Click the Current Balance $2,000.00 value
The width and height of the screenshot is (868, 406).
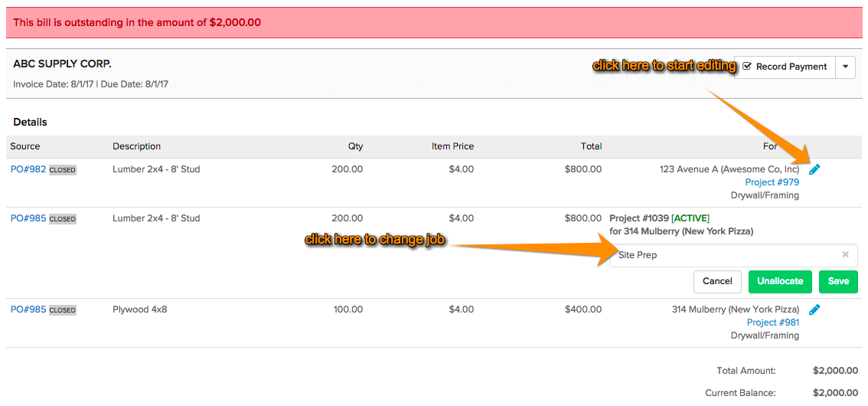835,393
